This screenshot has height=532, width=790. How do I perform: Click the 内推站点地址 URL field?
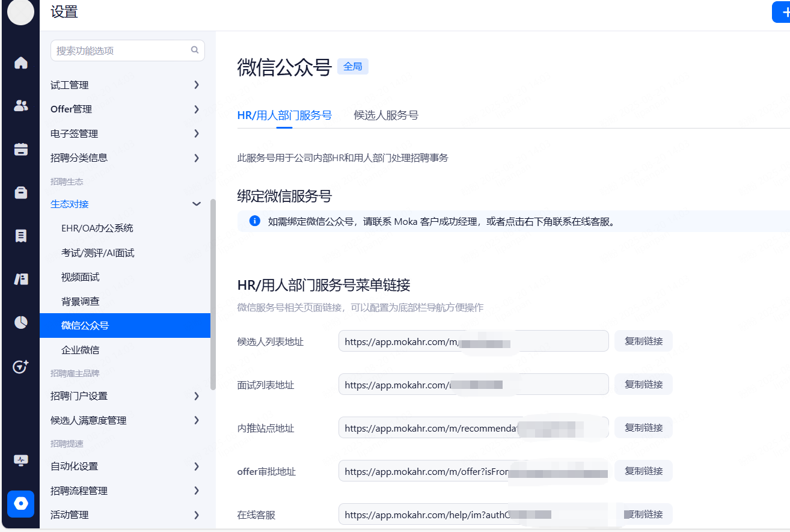[x=430, y=429]
